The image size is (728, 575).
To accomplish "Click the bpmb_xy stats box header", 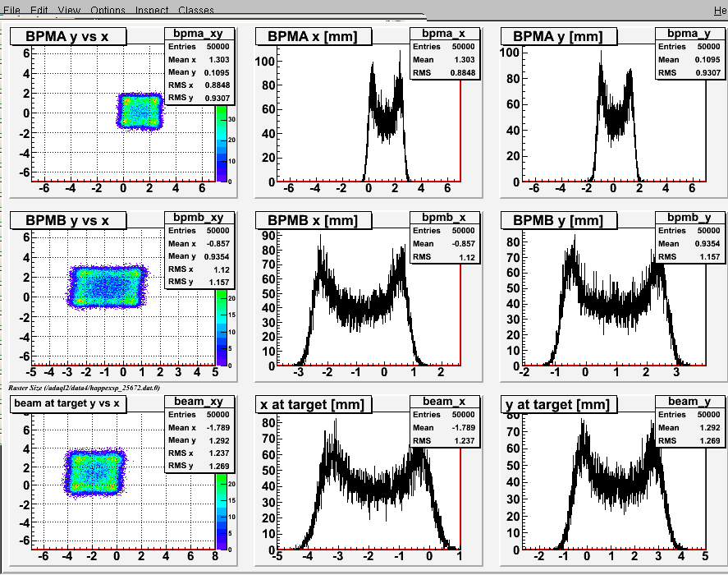I will click(199, 218).
